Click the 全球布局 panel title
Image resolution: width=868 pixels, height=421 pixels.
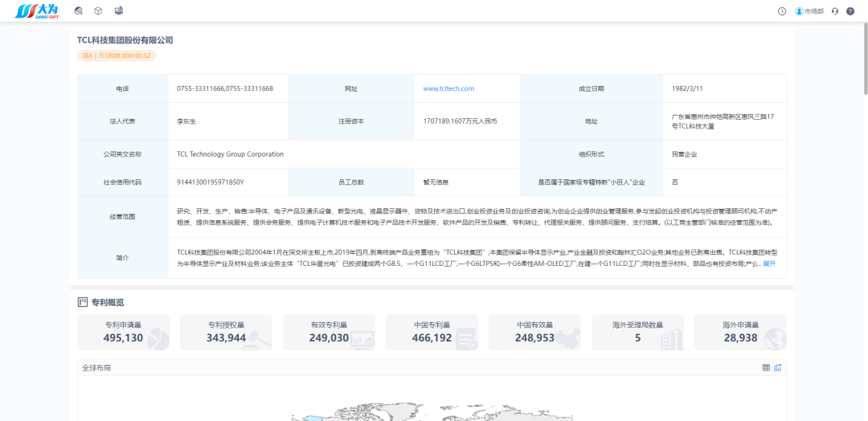[x=96, y=368]
